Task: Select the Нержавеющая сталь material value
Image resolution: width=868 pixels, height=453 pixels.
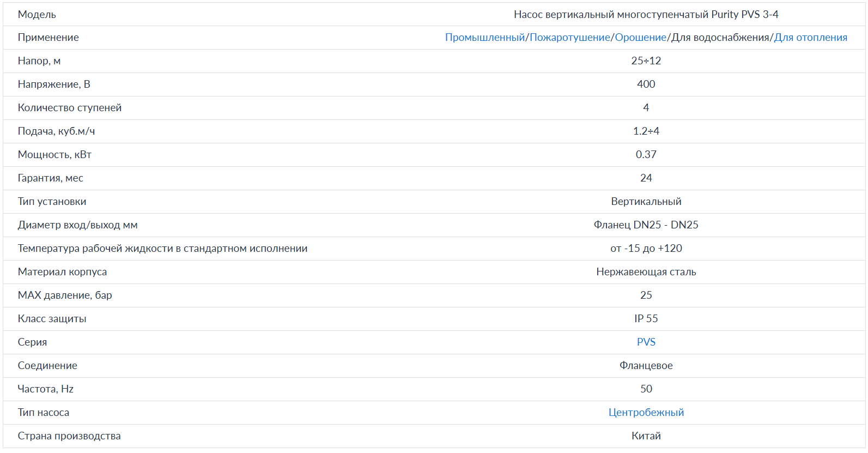Action: 646,271
